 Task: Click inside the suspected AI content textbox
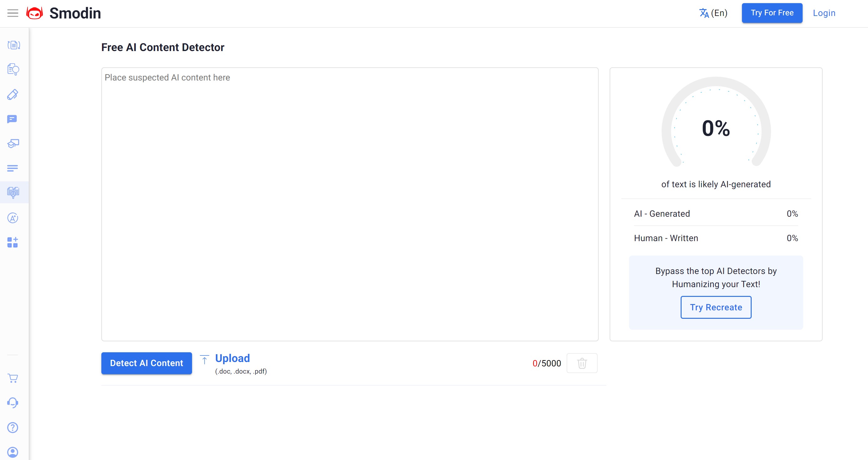(349, 204)
